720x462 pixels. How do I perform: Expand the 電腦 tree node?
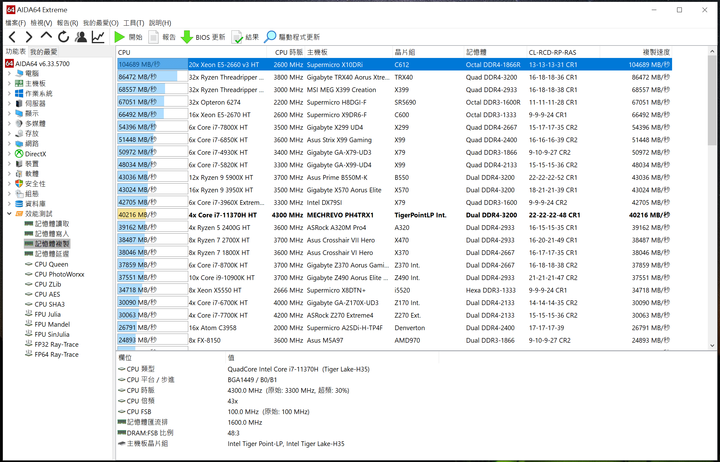9,73
